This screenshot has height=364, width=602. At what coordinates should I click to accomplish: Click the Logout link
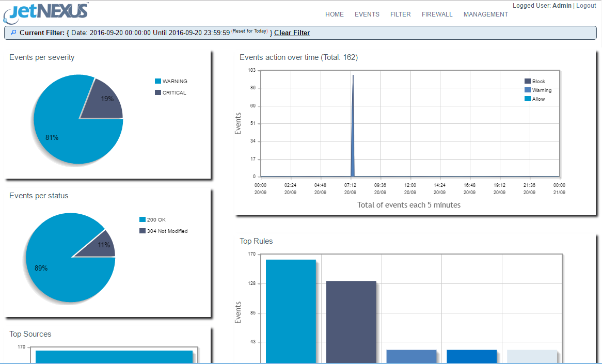pos(586,5)
